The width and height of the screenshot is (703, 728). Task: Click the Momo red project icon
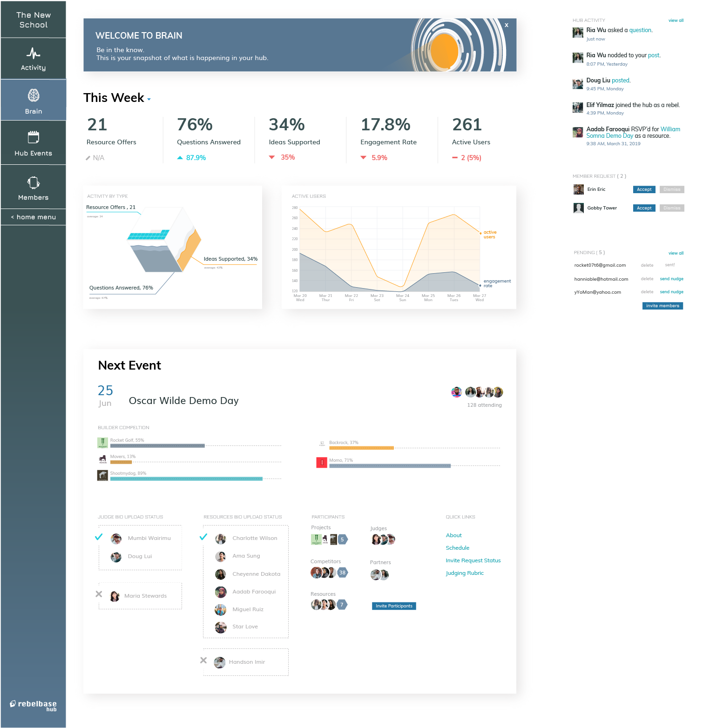point(322,463)
